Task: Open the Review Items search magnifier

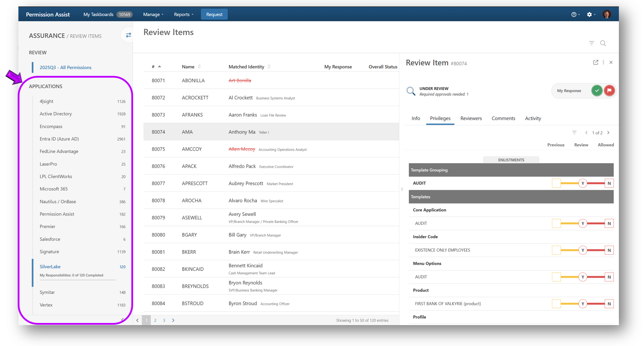Action: point(603,43)
